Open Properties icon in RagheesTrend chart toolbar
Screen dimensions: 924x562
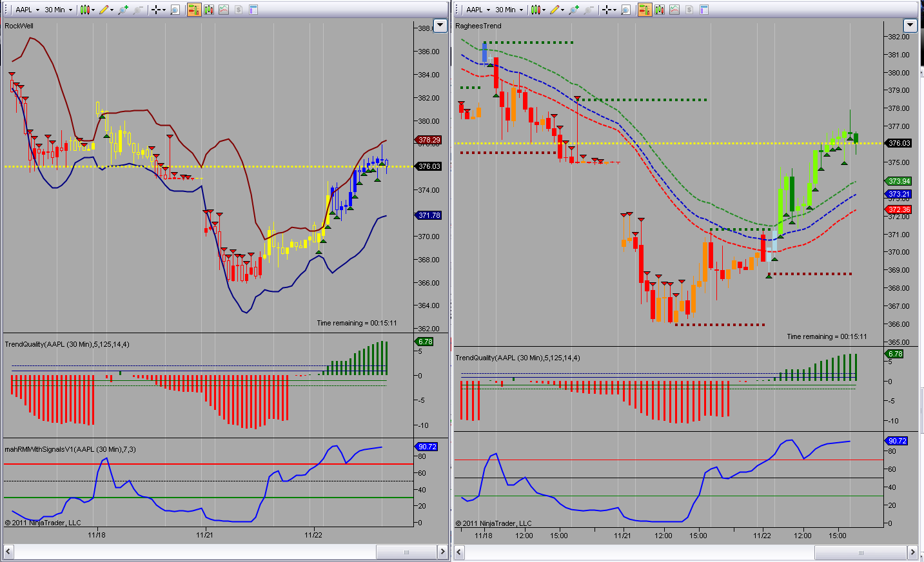click(x=704, y=10)
